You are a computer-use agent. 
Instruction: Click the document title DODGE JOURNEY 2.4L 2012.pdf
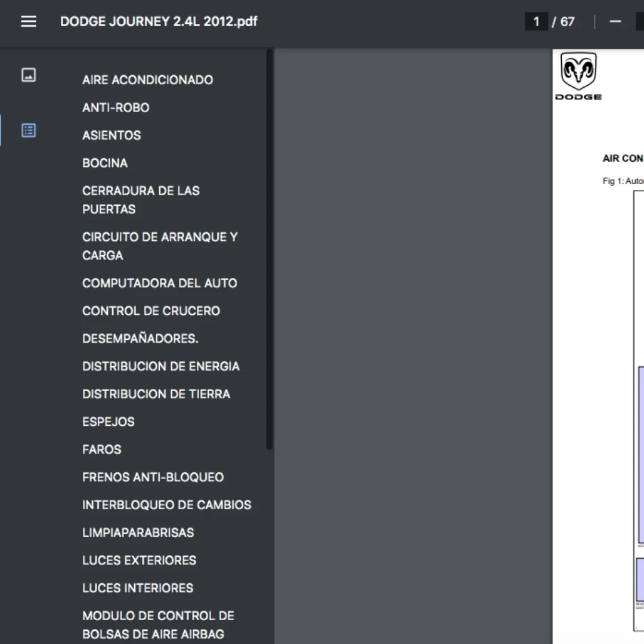[159, 21]
